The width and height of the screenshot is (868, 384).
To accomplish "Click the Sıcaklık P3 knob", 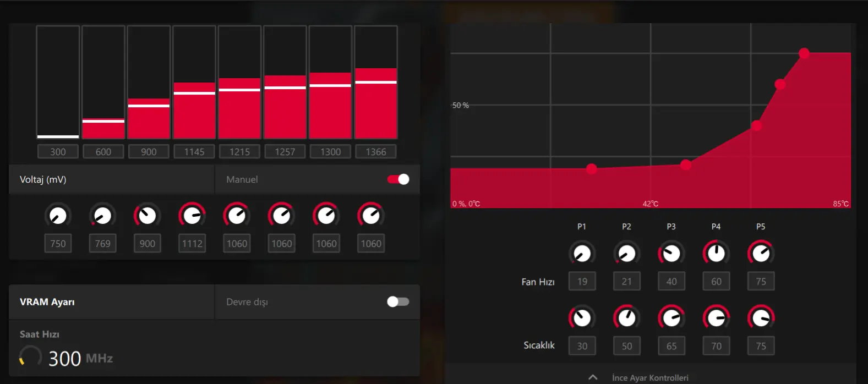I will point(672,317).
